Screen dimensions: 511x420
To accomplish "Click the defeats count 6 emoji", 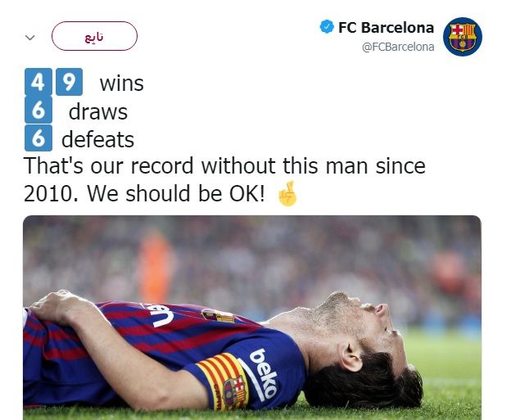I will pyautogui.click(x=38, y=138).
